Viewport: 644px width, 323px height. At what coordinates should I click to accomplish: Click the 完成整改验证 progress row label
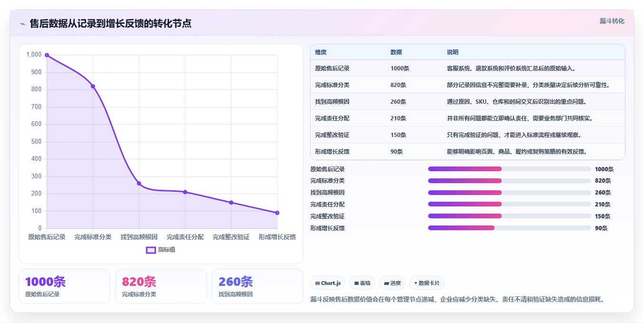pyautogui.click(x=327, y=216)
